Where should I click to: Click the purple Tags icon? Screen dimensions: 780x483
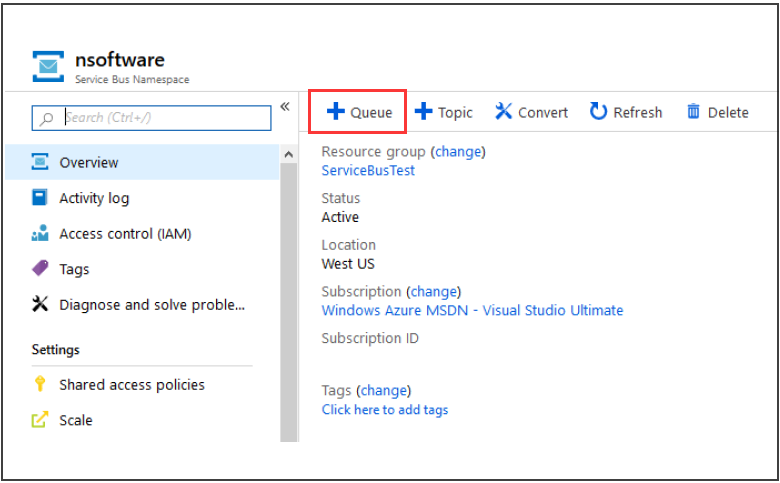pyautogui.click(x=40, y=269)
